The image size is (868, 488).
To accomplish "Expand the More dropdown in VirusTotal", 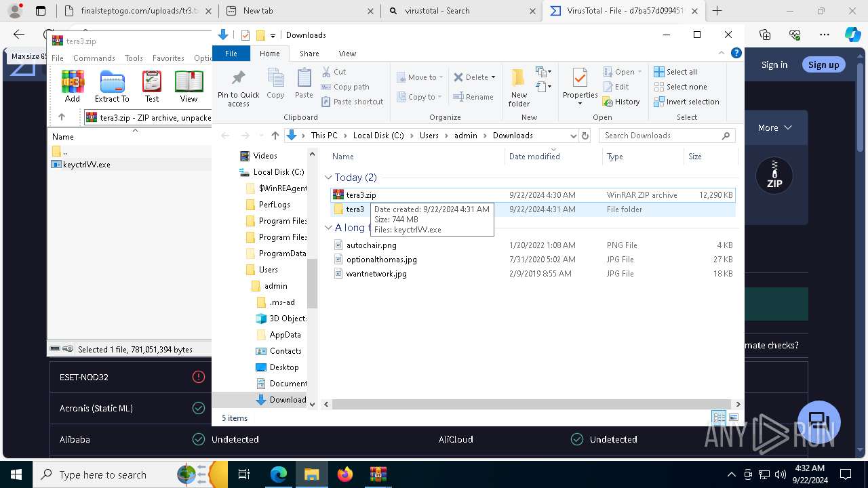I will coord(775,127).
